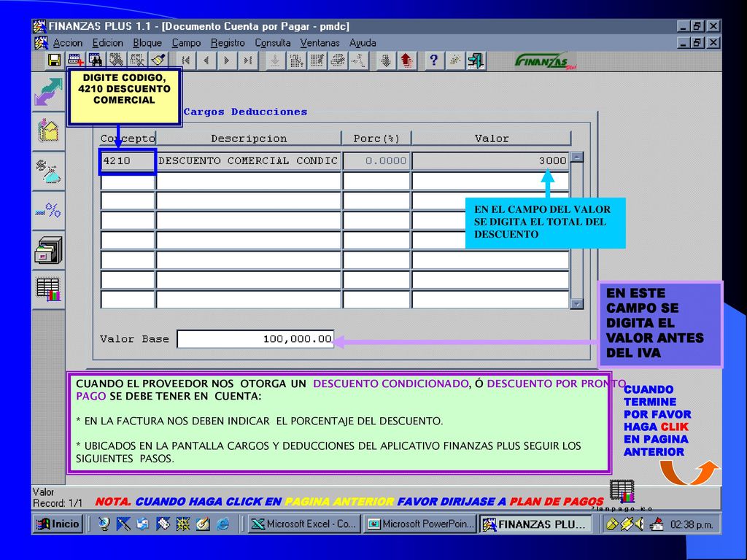Open the Edicion menu

(108, 43)
